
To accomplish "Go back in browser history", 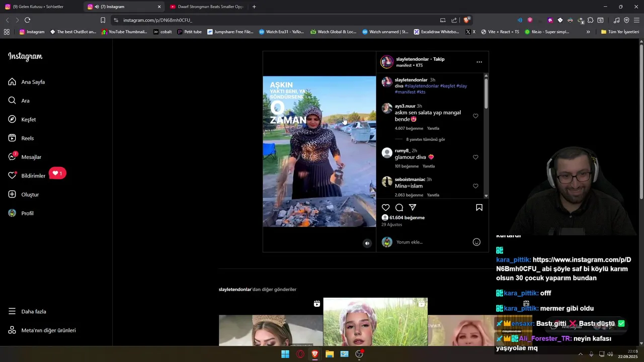I will (7, 20).
